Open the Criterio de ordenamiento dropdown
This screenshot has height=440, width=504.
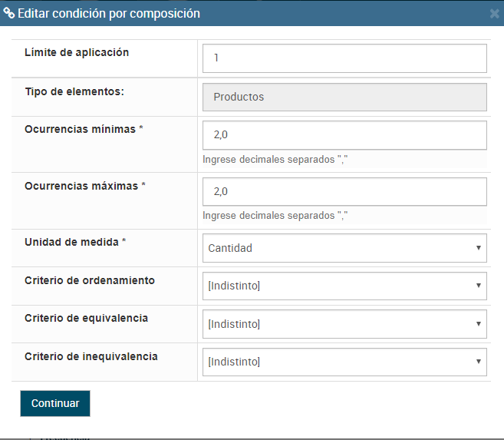[344, 286]
